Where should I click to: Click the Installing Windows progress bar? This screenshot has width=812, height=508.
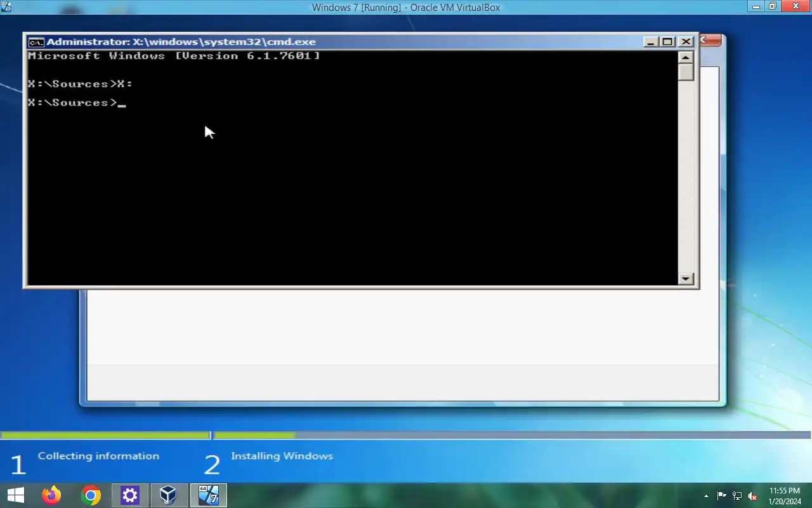[x=513, y=436]
